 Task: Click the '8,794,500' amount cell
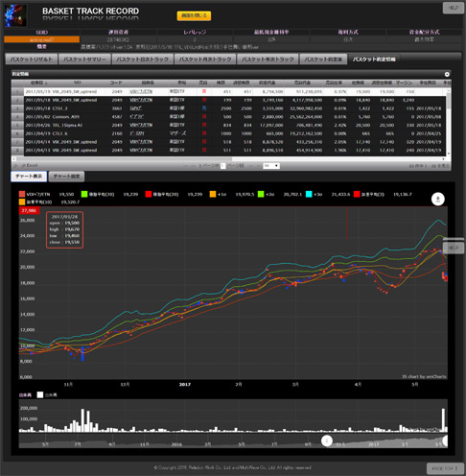[x=272, y=92]
